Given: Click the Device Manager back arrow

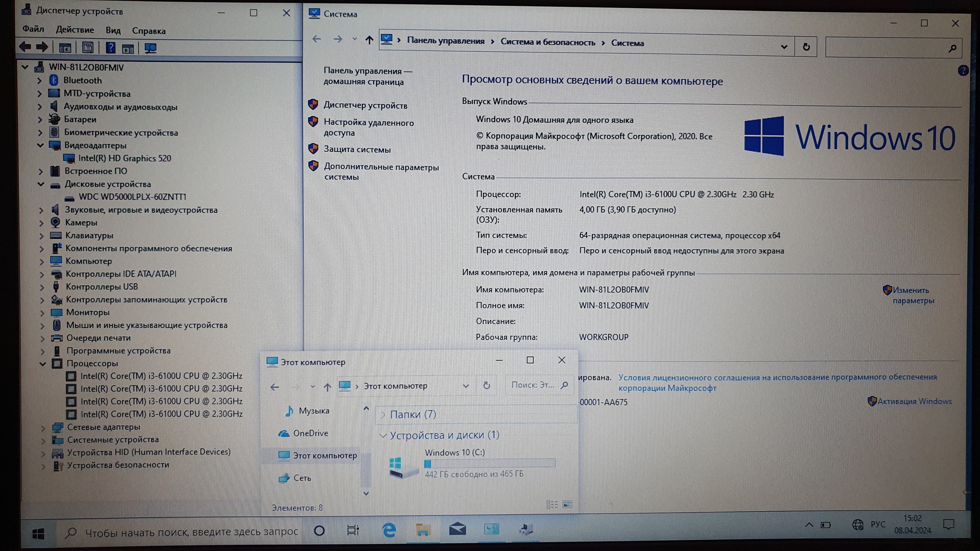Looking at the screenshot, I should [x=25, y=47].
